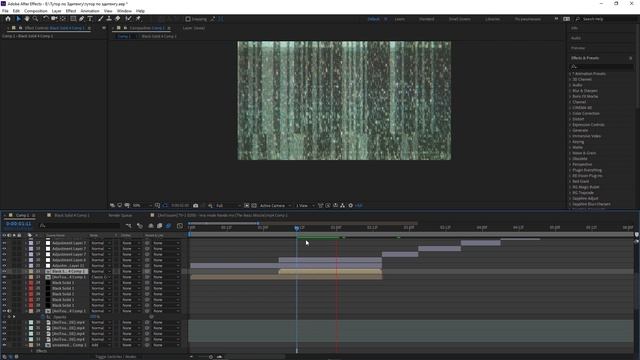Screen dimensions: 640x360
Task: Click the light purple label color of layer 17
Action: point(31,243)
